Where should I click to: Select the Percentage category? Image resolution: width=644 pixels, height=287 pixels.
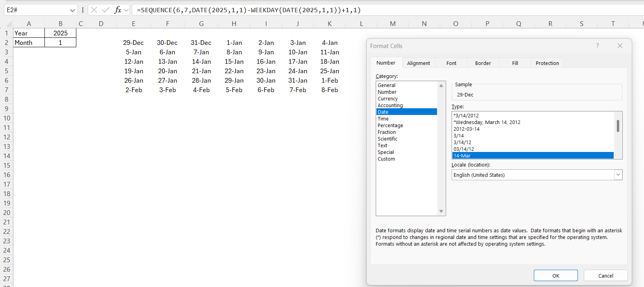406,125
